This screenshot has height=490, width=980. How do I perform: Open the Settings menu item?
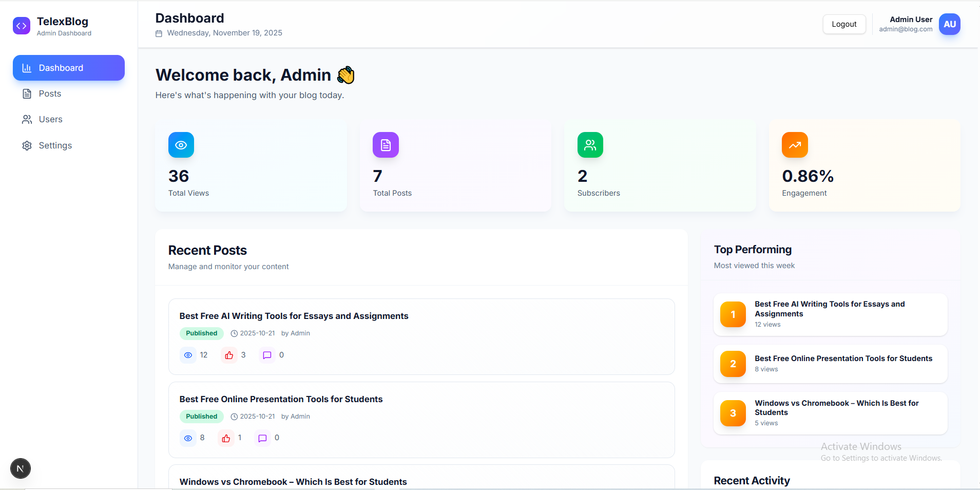[69, 145]
